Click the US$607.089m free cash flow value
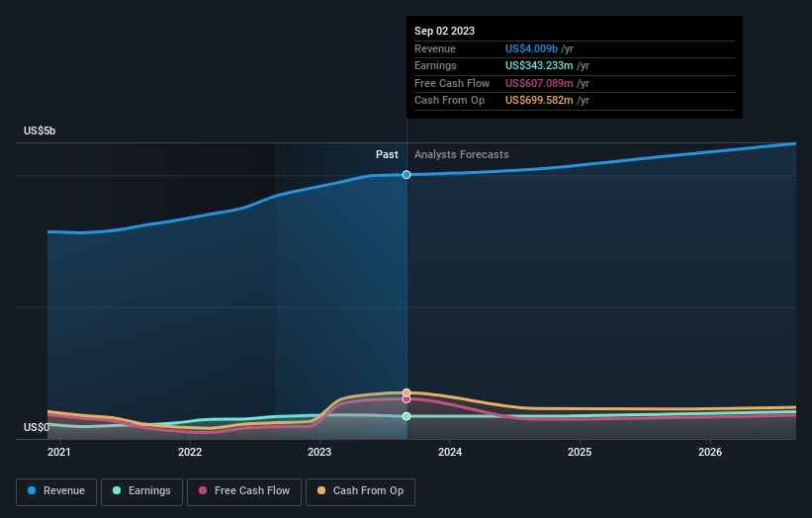Screen dimensions: 812x518 point(539,83)
